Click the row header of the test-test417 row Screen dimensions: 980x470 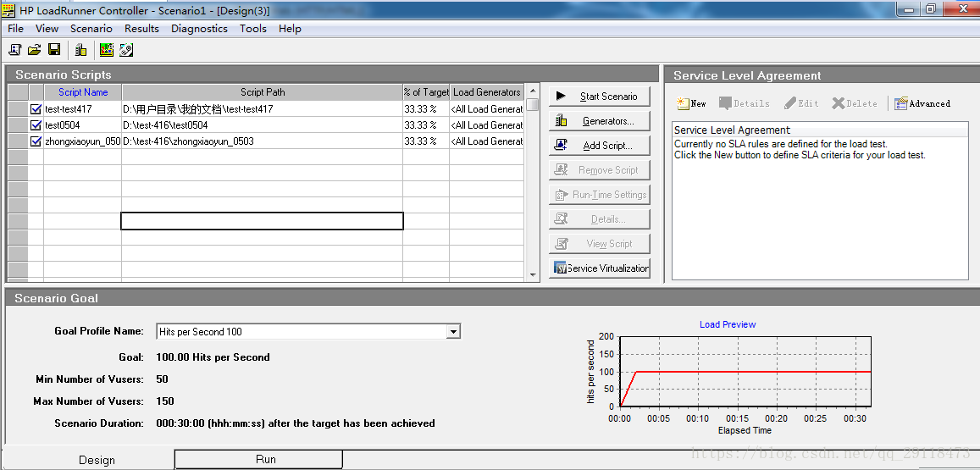pos(18,108)
